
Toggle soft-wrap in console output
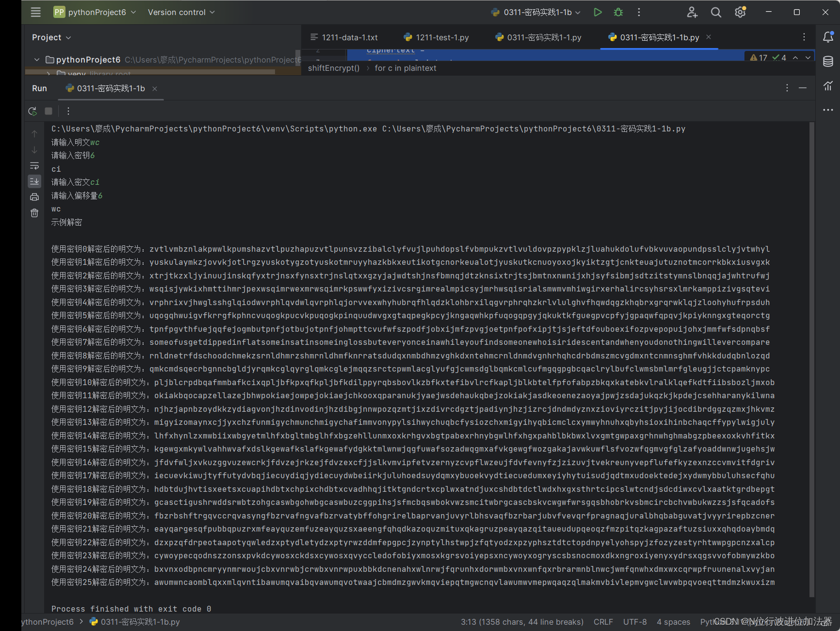34,166
